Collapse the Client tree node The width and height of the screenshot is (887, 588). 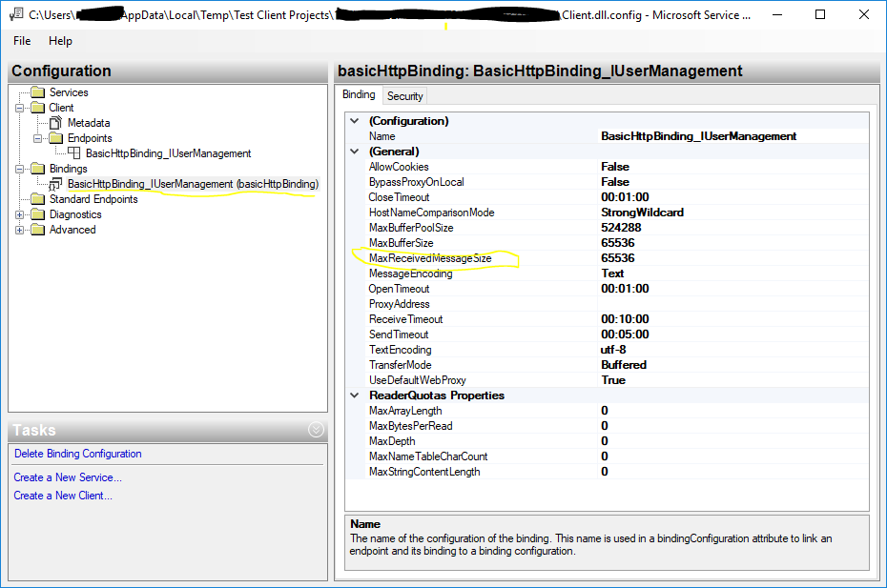20,108
